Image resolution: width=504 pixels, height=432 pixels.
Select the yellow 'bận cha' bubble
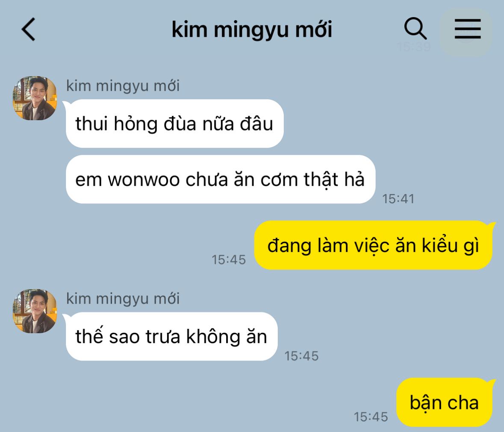(445, 402)
